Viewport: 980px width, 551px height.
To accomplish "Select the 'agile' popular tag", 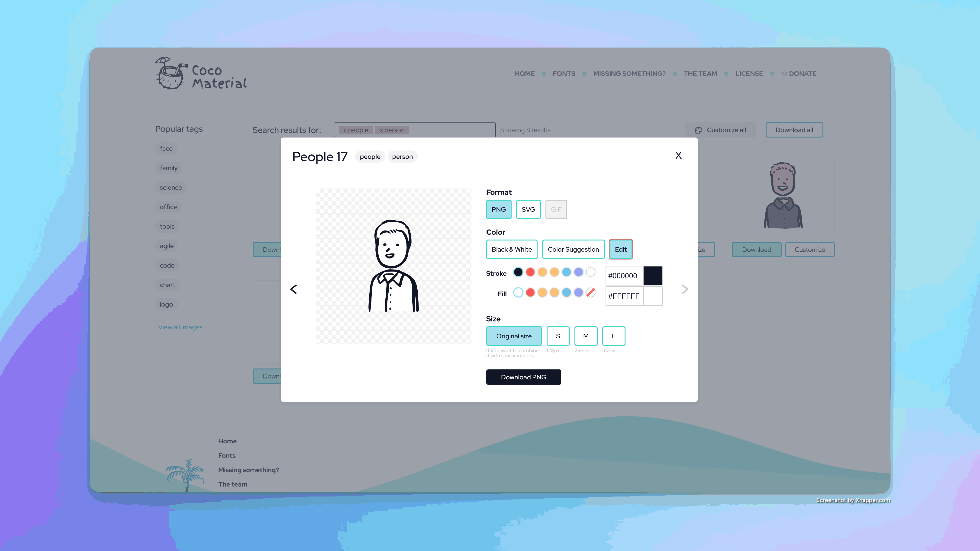I will point(167,246).
